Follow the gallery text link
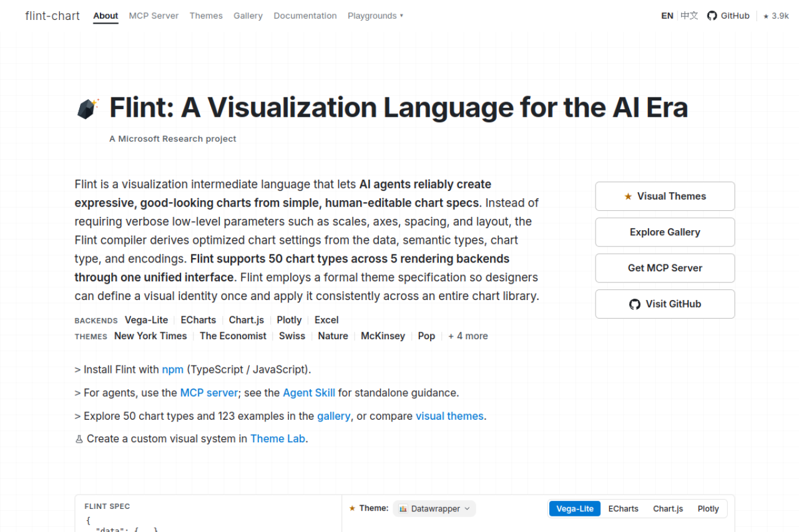 [334, 416]
